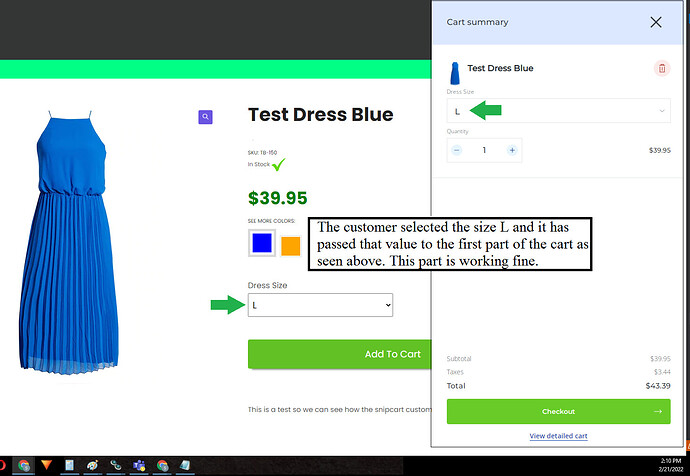Click the SKU text under the title
The height and width of the screenshot is (476, 690).
[x=262, y=153]
